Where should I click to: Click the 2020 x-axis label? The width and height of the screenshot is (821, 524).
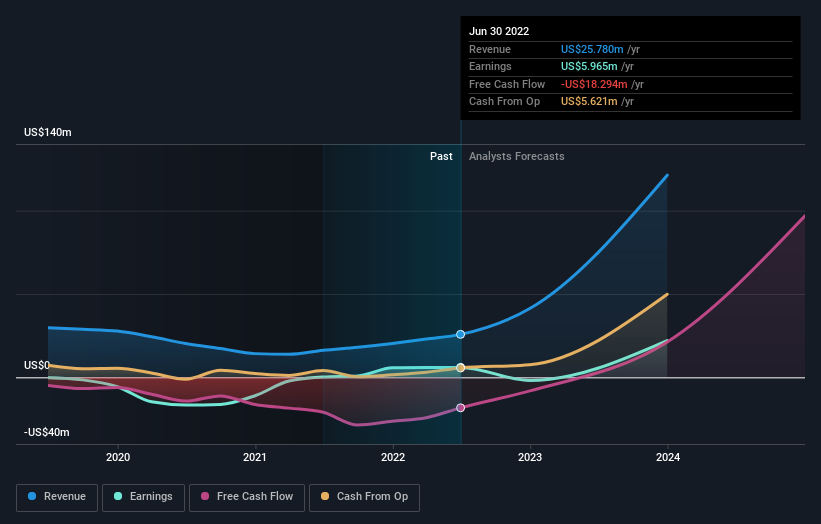coord(118,457)
